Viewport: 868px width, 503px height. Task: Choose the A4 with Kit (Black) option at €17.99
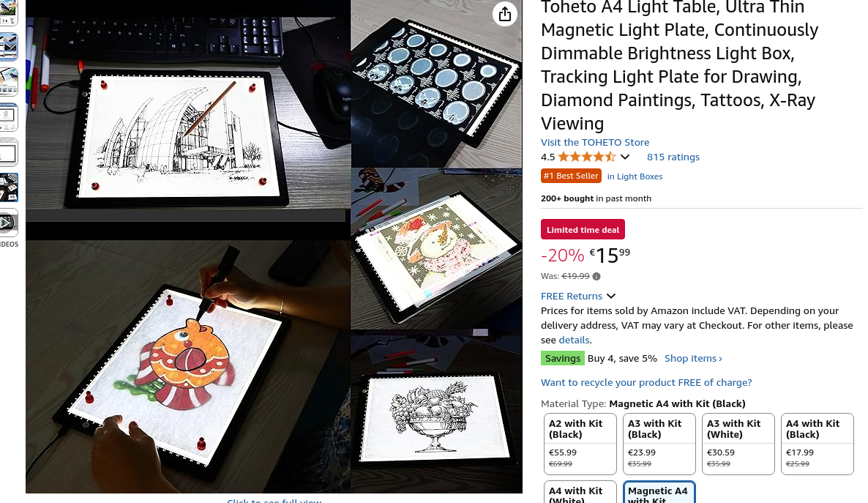817,444
